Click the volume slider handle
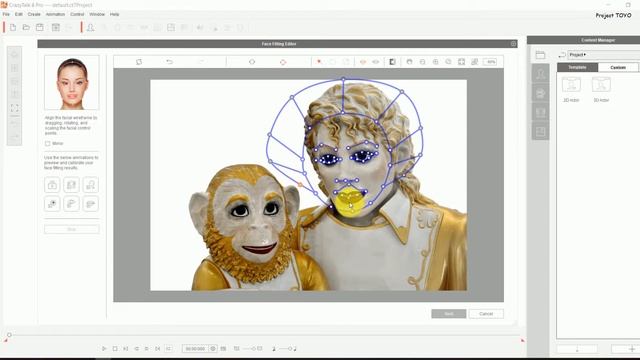 point(290,349)
